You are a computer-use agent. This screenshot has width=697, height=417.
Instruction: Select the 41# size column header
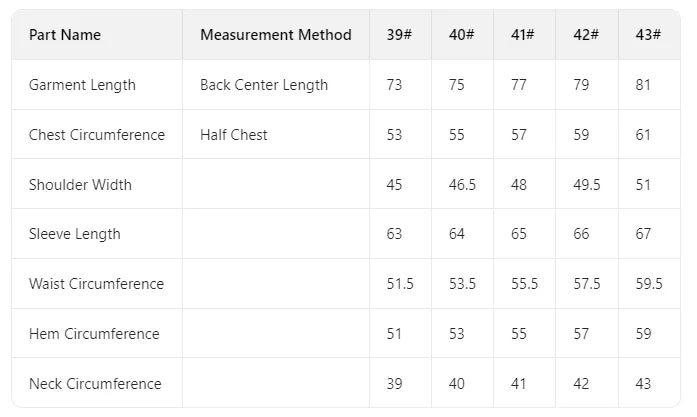pyautogui.click(x=523, y=35)
